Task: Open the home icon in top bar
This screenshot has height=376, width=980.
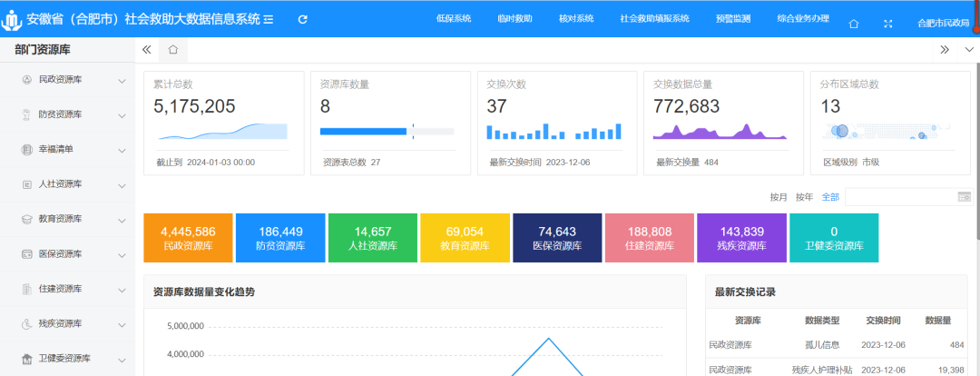Action: click(x=854, y=24)
